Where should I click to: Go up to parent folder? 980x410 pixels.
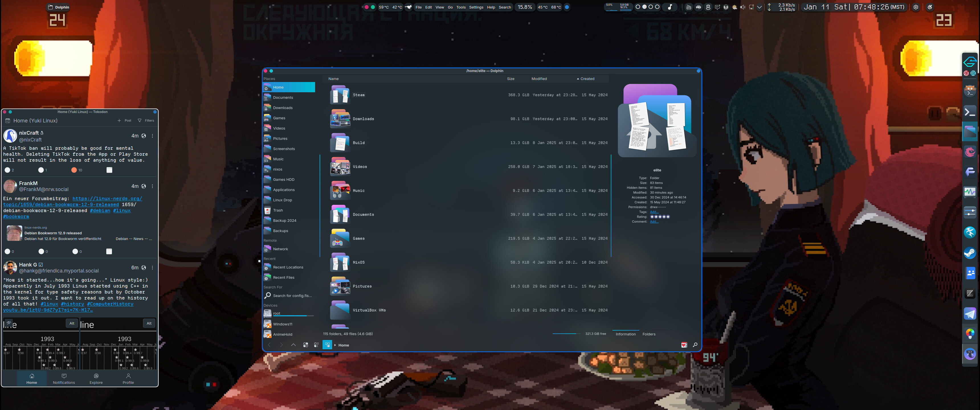pyautogui.click(x=293, y=345)
